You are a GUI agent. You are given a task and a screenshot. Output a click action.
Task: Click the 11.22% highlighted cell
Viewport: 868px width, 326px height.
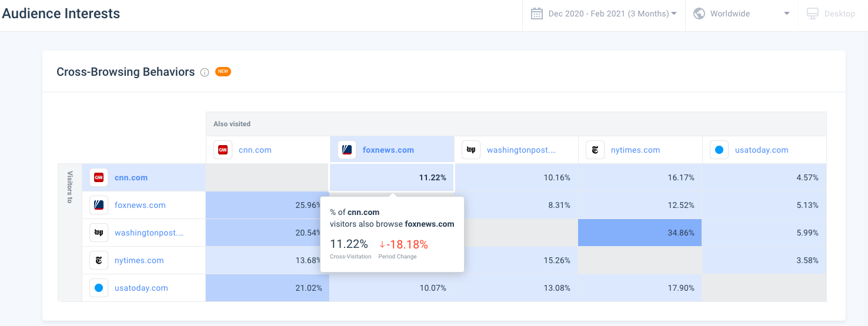(x=392, y=177)
